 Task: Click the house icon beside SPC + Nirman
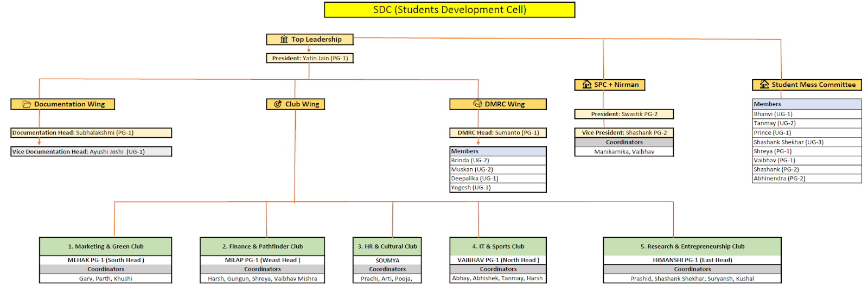click(x=586, y=85)
